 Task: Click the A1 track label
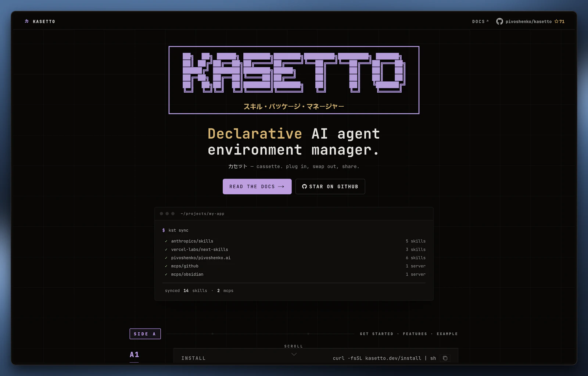click(134, 355)
